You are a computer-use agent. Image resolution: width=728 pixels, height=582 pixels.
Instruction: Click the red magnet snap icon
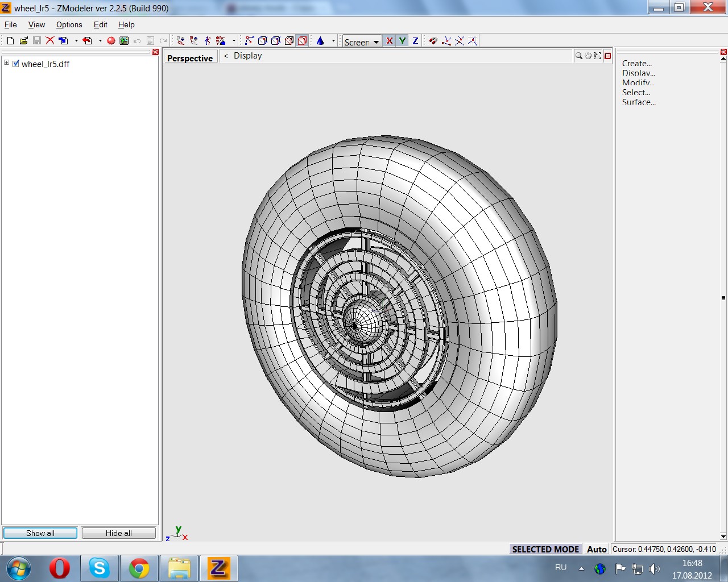433,41
